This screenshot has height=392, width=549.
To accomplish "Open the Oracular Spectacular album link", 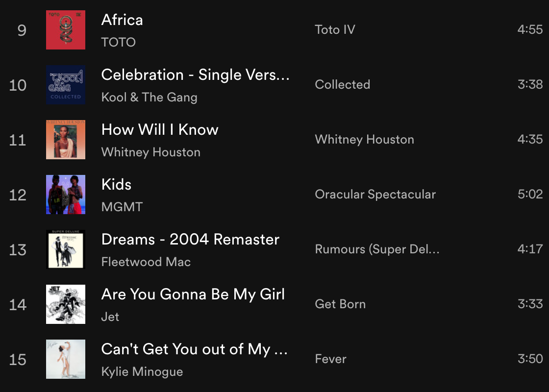I will click(375, 195).
